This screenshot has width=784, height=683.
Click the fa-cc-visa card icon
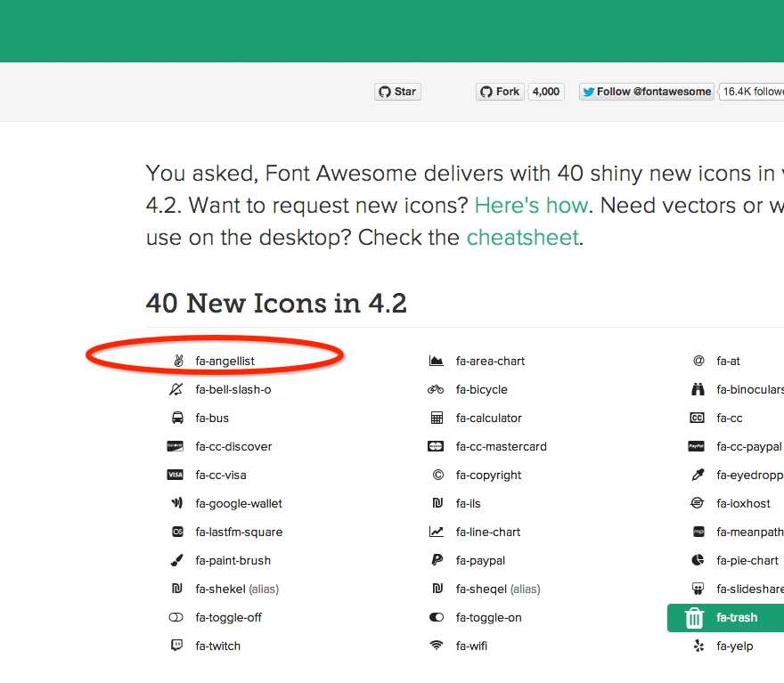click(175, 475)
